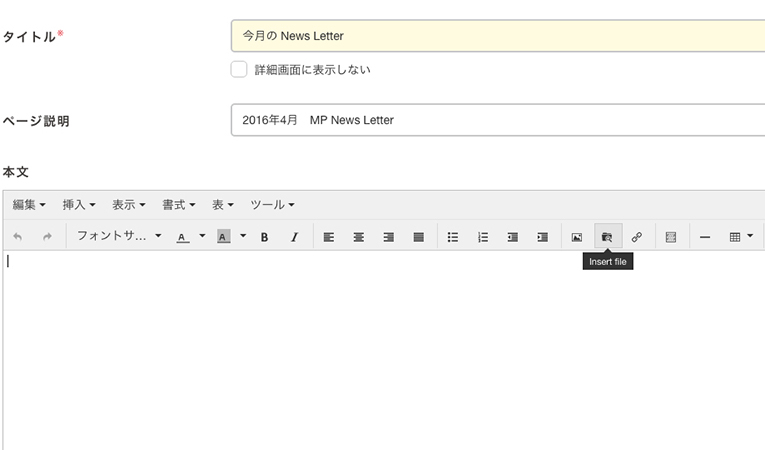
Task: Click the undo arrow icon
Action: pyautogui.click(x=18, y=237)
